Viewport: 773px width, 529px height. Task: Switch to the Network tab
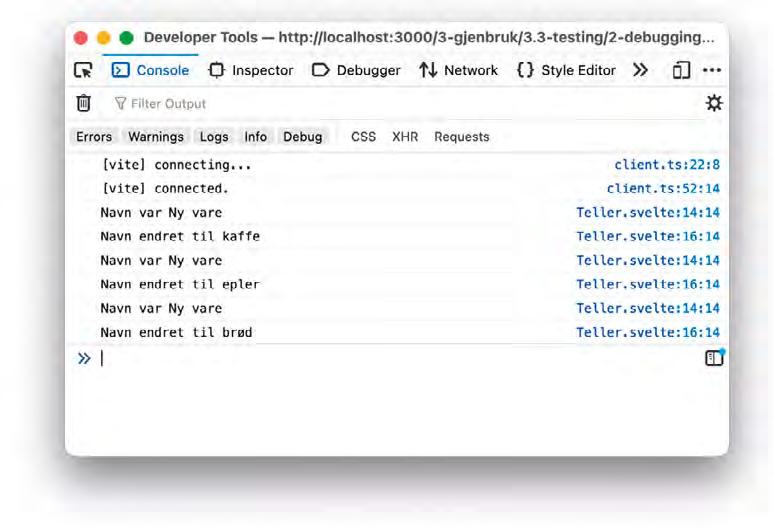coord(458,70)
